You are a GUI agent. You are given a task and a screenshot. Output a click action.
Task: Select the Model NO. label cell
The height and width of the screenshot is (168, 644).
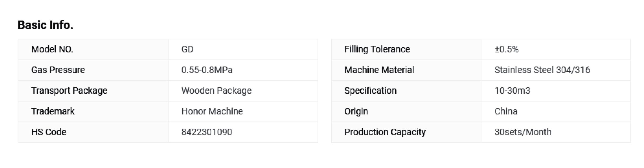pos(93,49)
